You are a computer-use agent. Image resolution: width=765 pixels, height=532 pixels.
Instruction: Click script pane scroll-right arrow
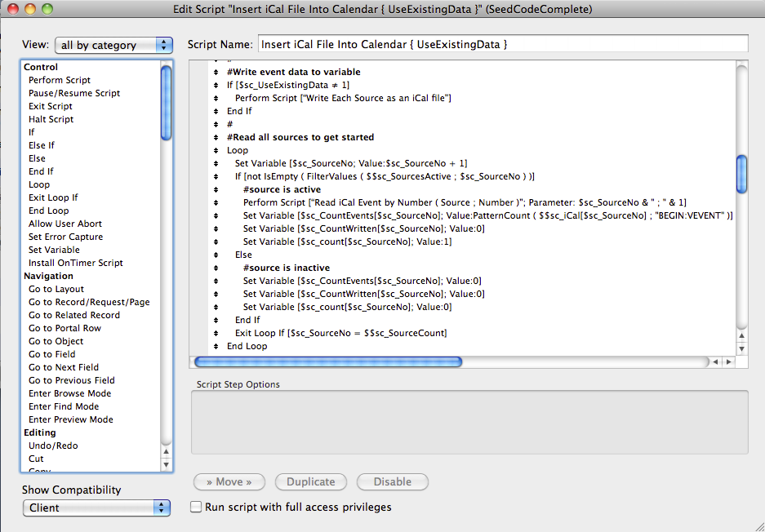tap(729, 361)
